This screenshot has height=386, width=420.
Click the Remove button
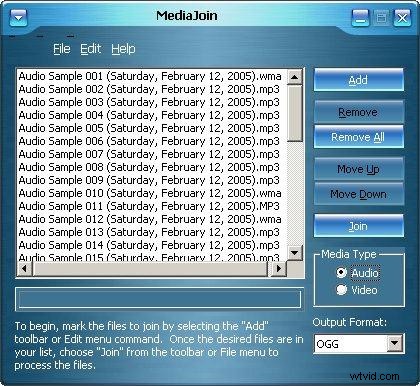(x=359, y=112)
